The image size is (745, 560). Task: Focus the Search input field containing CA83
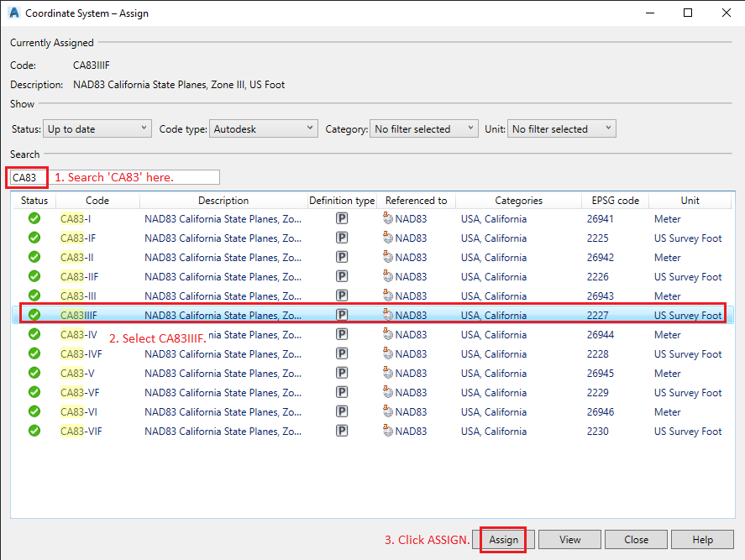tap(115, 177)
